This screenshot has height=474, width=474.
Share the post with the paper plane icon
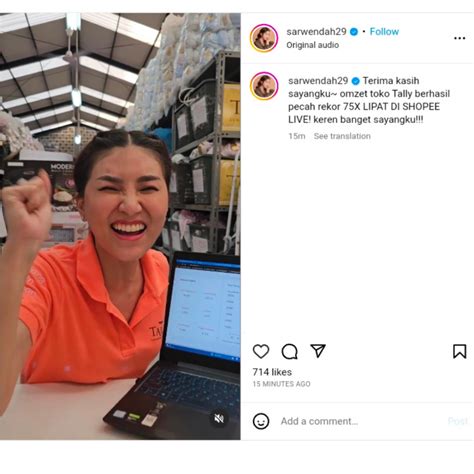[x=318, y=351]
